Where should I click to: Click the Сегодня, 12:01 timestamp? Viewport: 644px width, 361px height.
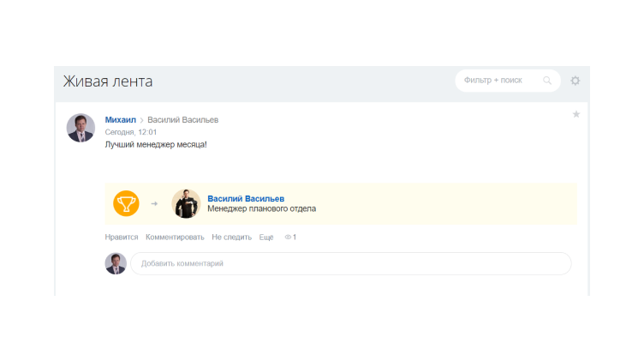click(131, 132)
